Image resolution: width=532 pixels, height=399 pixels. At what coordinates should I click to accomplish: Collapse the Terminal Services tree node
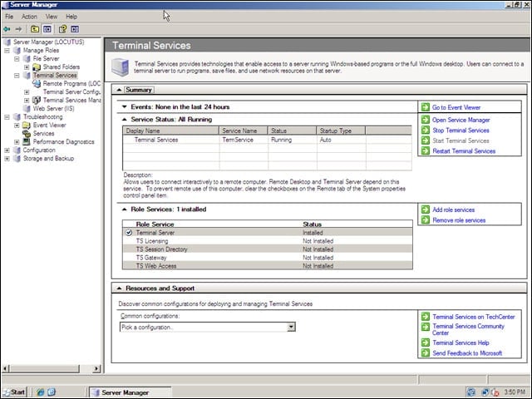coord(17,76)
